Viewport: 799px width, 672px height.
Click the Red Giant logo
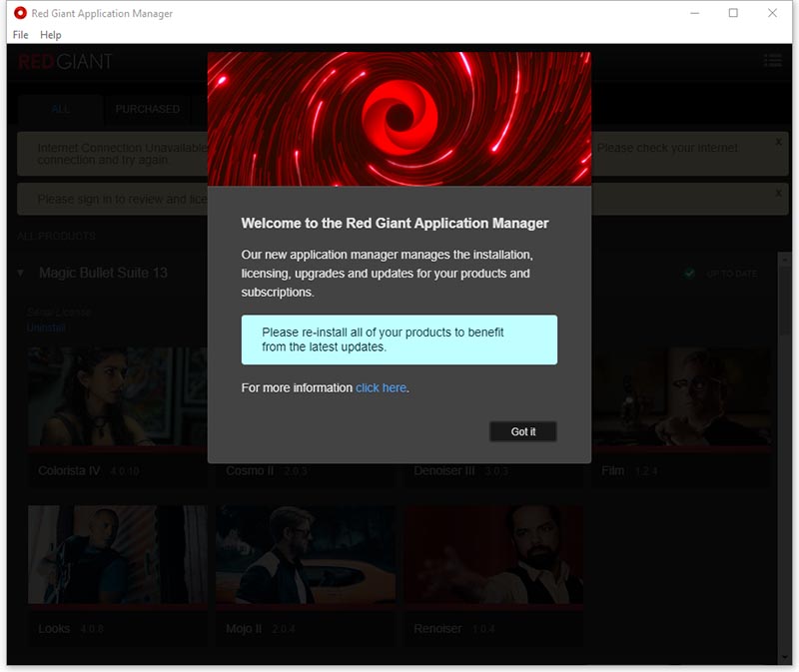pos(65,62)
